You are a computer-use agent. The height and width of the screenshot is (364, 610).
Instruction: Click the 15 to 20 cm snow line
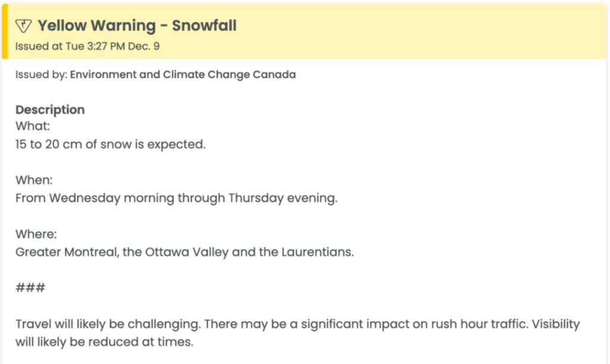point(110,144)
